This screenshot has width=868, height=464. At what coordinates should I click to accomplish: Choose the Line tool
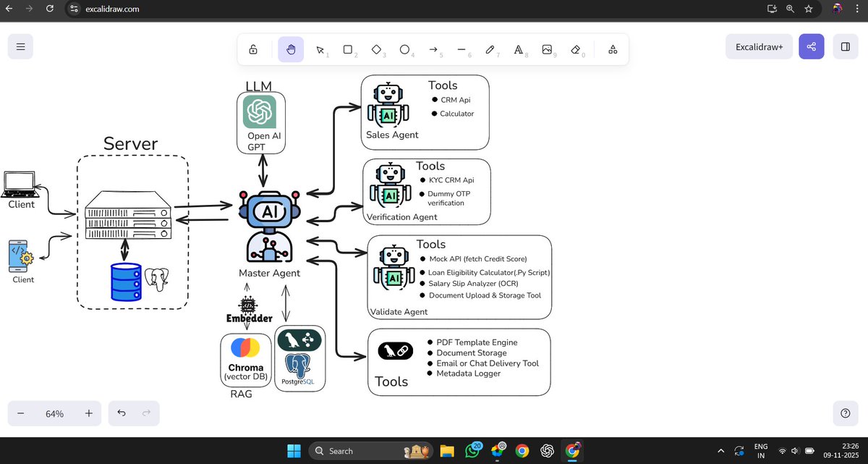tap(461, 48)
